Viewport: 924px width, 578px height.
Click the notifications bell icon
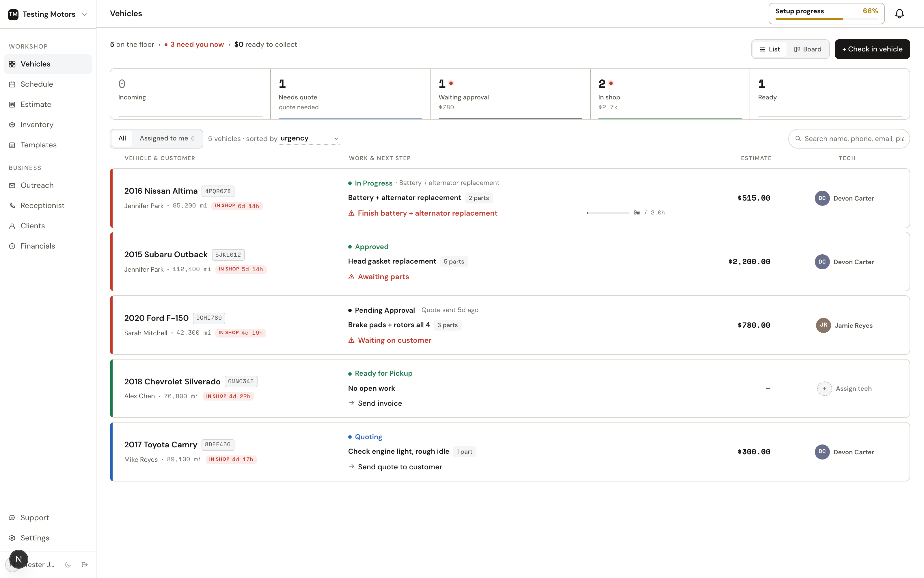click(899, 14)
